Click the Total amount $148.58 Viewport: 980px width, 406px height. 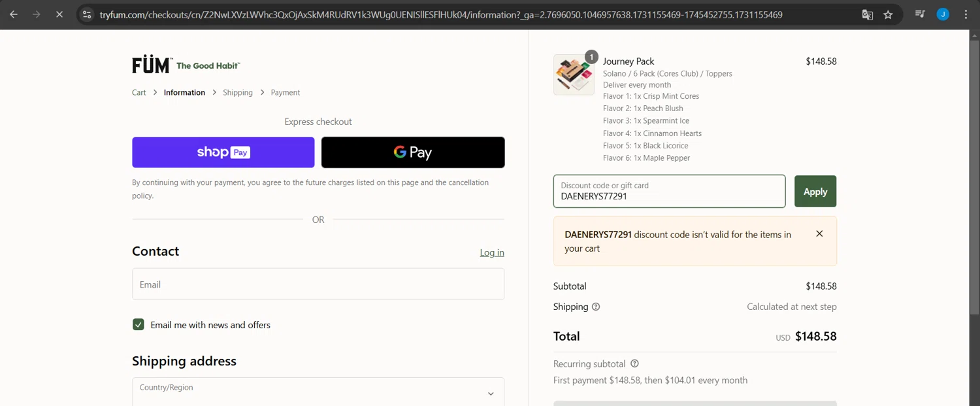click(815, 337)
